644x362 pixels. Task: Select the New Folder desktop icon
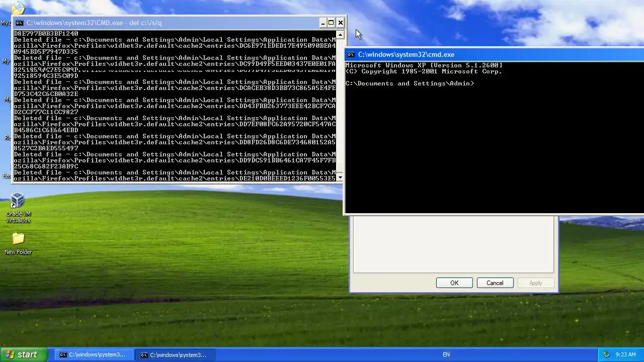click(18, 243)
